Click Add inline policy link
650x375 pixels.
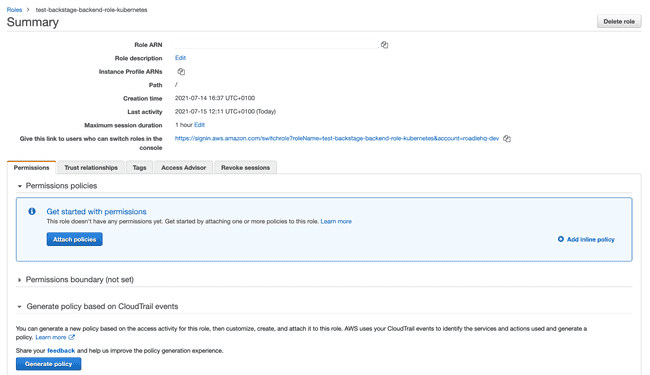pos(590,240)
